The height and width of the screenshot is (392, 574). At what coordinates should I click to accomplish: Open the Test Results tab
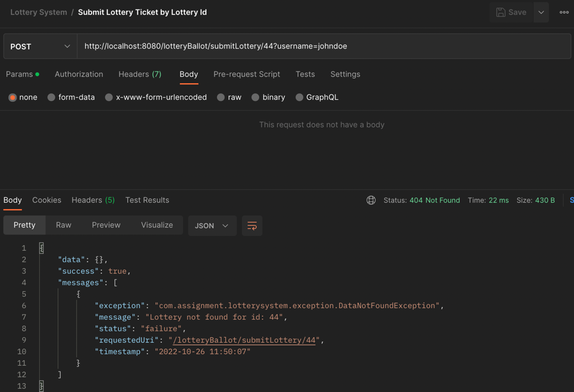[147, 200]
